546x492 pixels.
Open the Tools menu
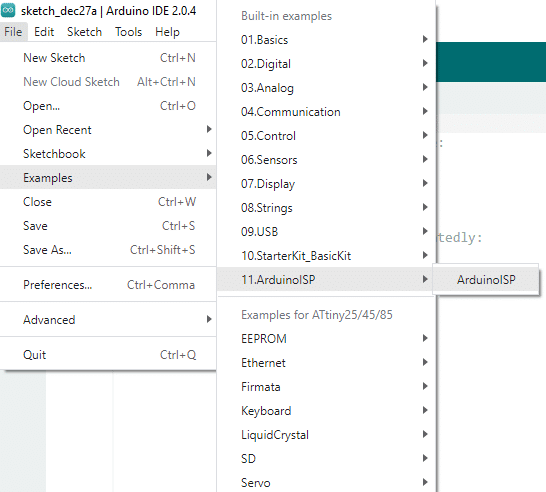(x=128, y=32)
